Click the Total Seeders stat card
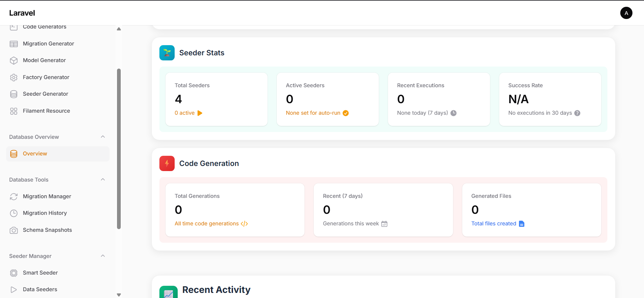 click(x=216, y=99)
